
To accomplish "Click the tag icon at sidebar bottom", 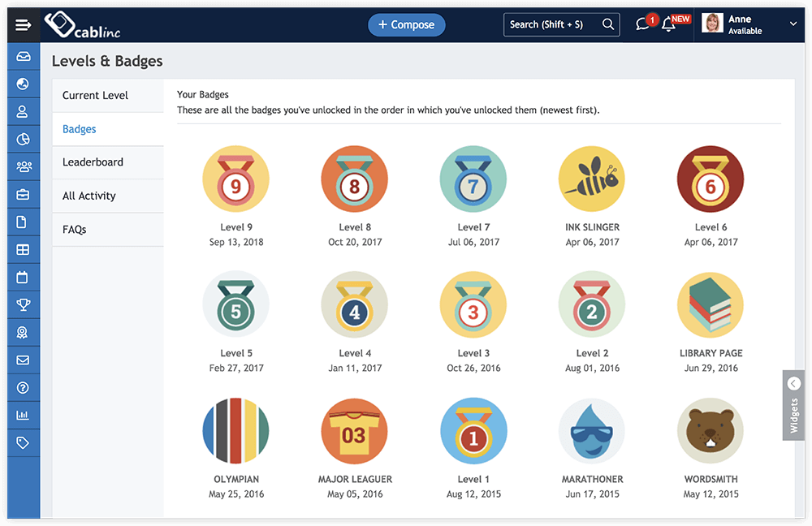I will coord(24,442).
